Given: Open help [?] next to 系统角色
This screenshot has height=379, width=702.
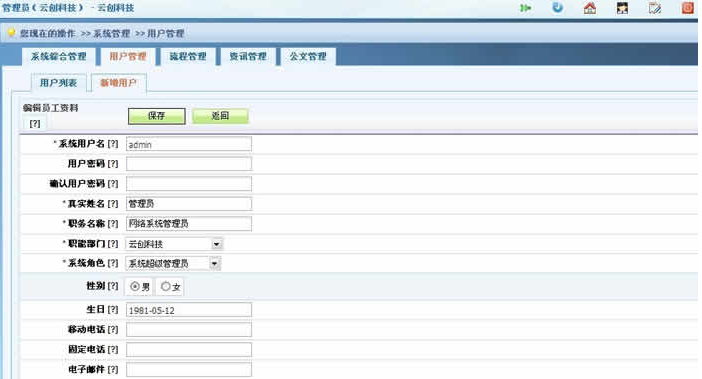Looking at the screenshot, I should [x=113, y=263].
